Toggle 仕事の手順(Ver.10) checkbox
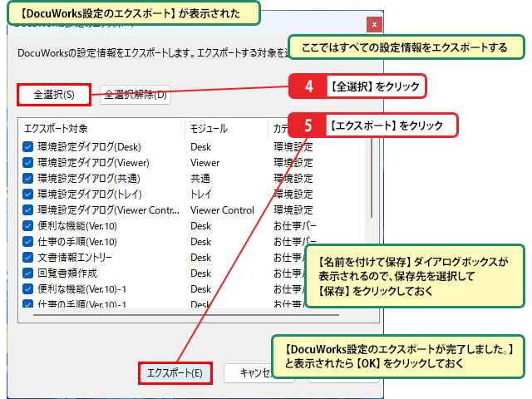The image size is (532, 399). tap(27, 242)
